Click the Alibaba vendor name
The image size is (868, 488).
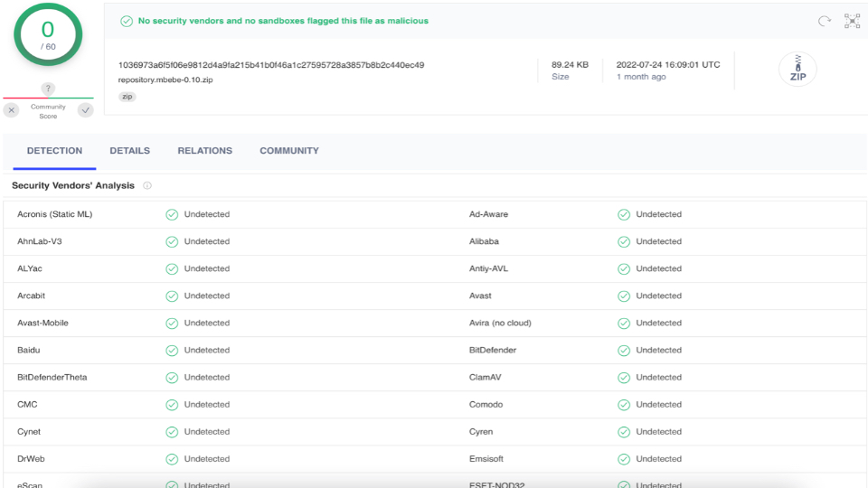484,241
